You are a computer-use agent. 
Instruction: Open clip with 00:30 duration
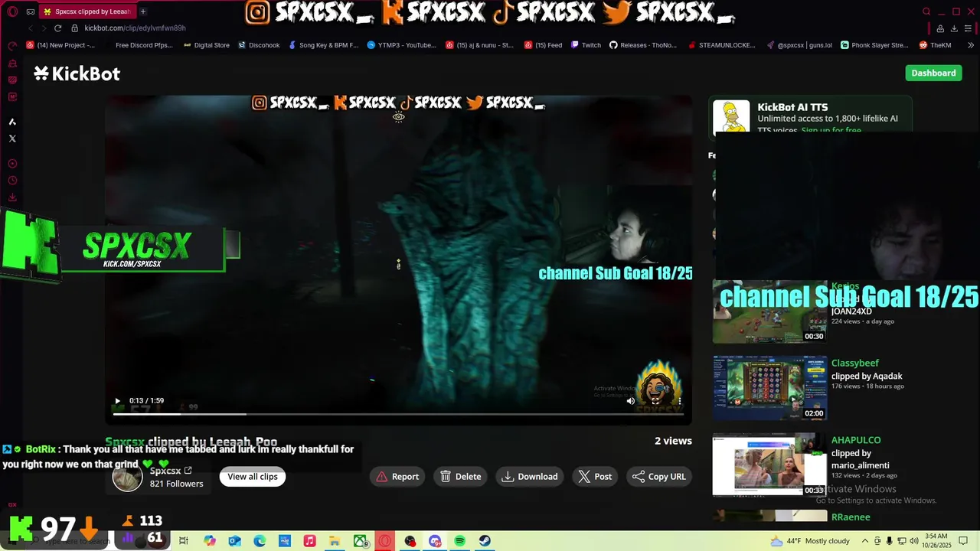point(769,311)
